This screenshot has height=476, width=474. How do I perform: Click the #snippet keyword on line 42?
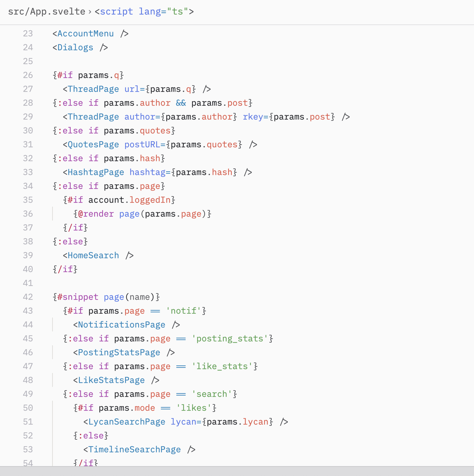[78, 297]
